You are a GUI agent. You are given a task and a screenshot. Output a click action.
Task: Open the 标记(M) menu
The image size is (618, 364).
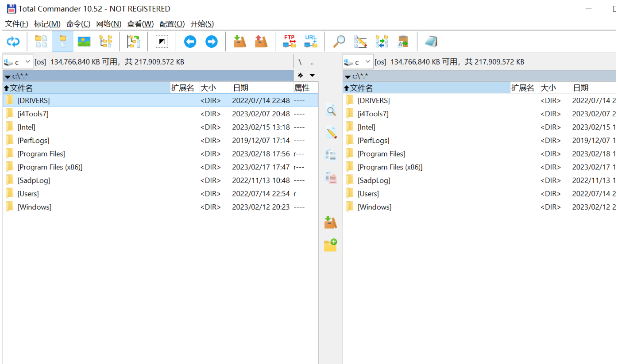[x=47, y=24]
